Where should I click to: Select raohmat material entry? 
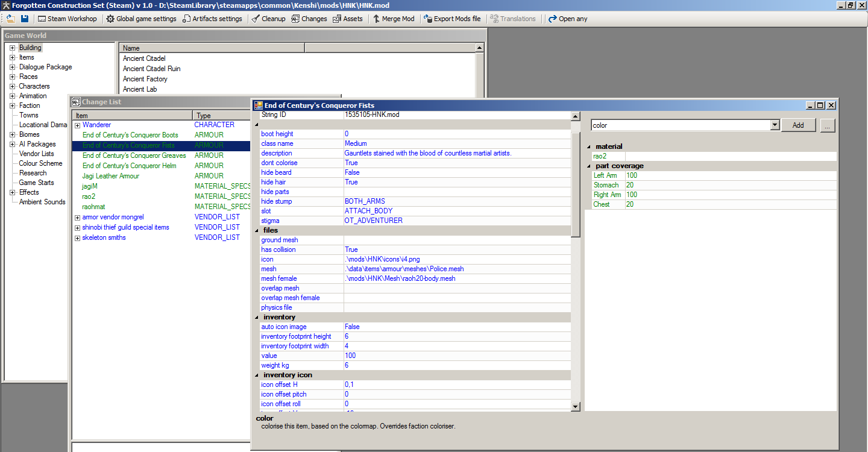[x=93, y=207]
